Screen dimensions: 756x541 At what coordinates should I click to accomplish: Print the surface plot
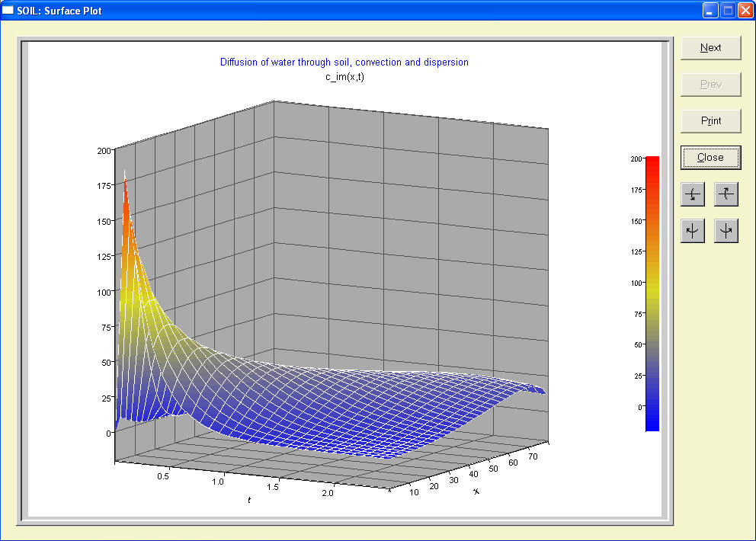(x=710, y=120)
